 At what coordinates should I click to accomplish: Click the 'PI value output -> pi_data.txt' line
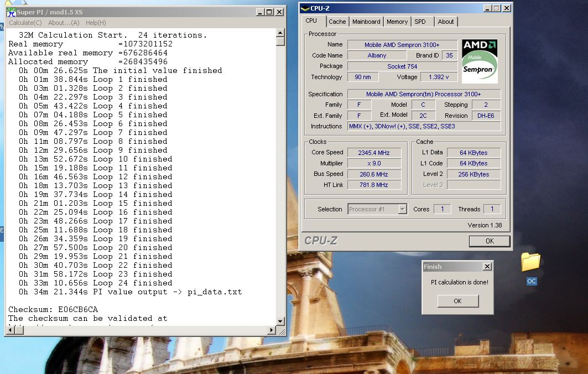pyautogui.click(x=131, y=292)
